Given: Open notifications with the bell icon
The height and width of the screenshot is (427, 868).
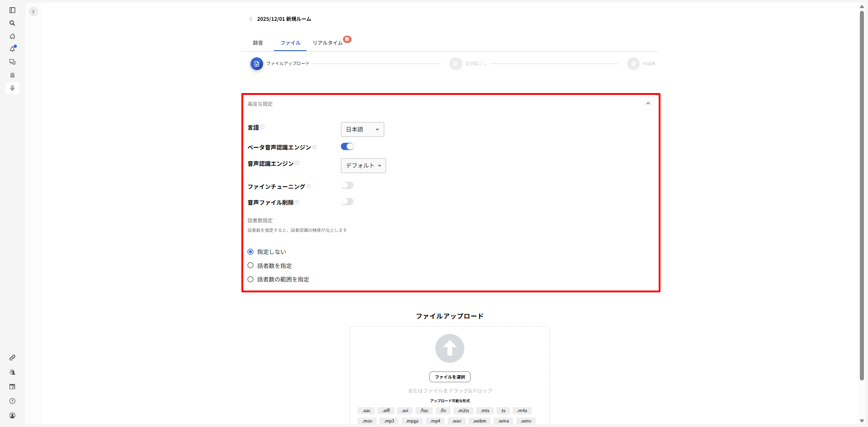Looking at the screenshot, I should [x=12, y=49].
